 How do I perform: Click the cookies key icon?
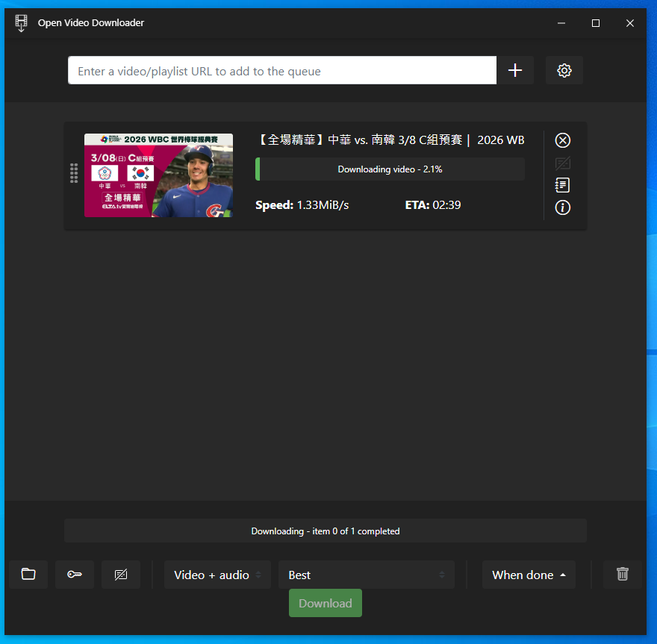[x=75, y=574]
